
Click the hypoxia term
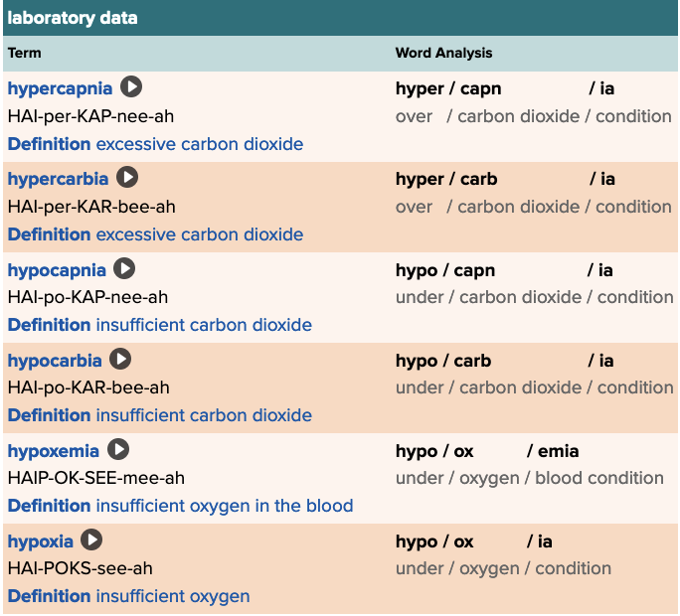tap(41, 540)
